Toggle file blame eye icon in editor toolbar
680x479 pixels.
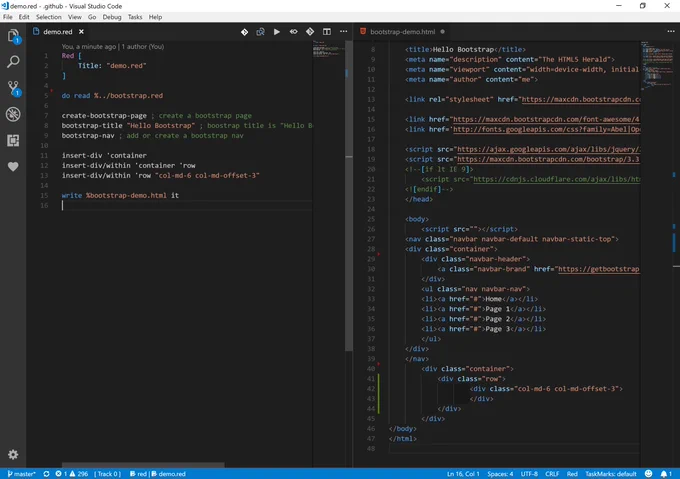[294, 32]
